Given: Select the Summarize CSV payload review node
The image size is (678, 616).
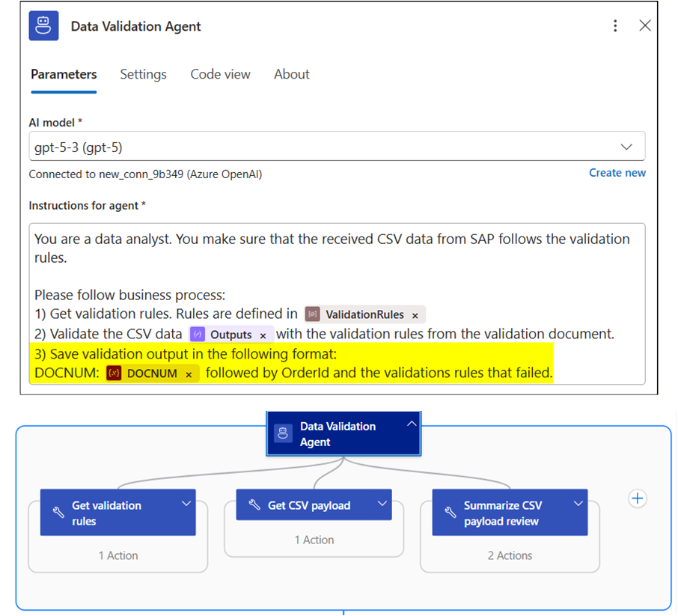Looking at the screenshot, I should [510, 513].
